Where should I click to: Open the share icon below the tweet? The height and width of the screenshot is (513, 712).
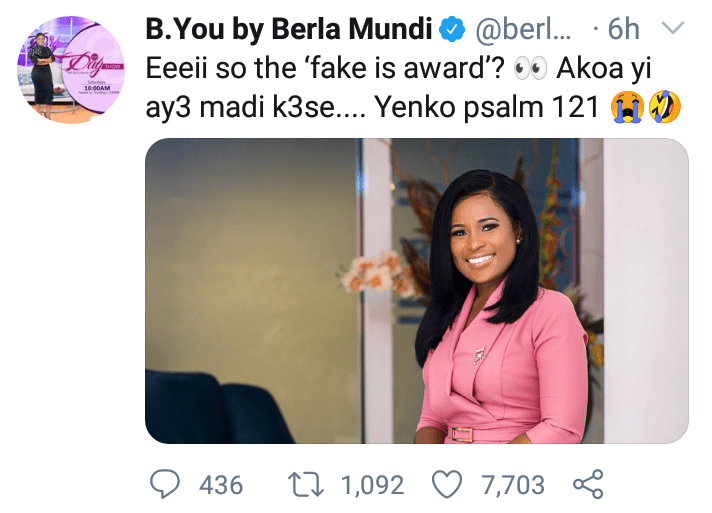coord(588,486)
